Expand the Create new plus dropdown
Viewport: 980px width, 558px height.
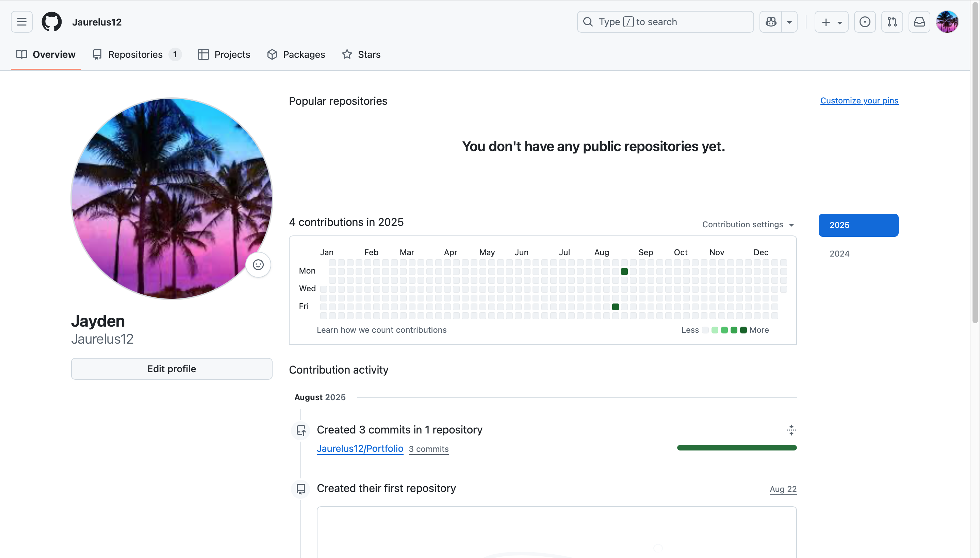coord(831,22)
